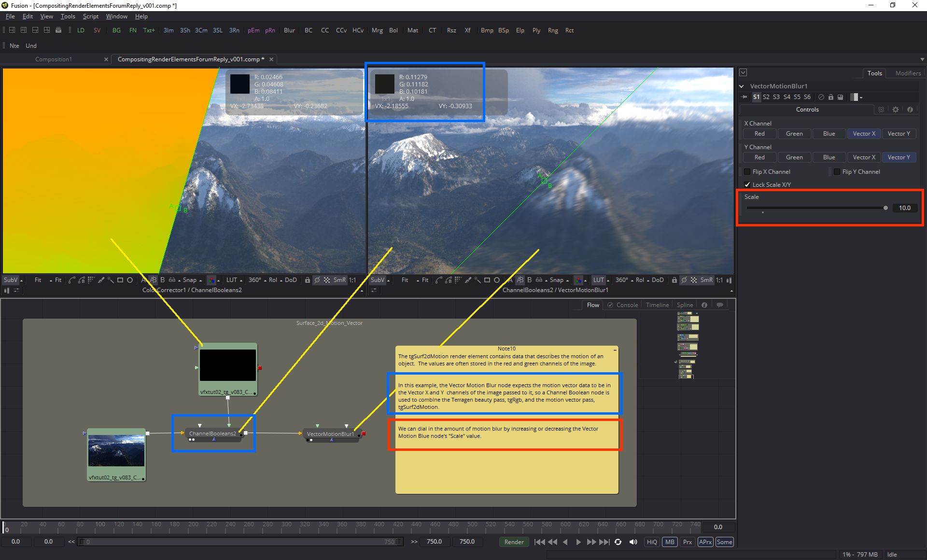Insert Merge node via Mrg button

377,30
